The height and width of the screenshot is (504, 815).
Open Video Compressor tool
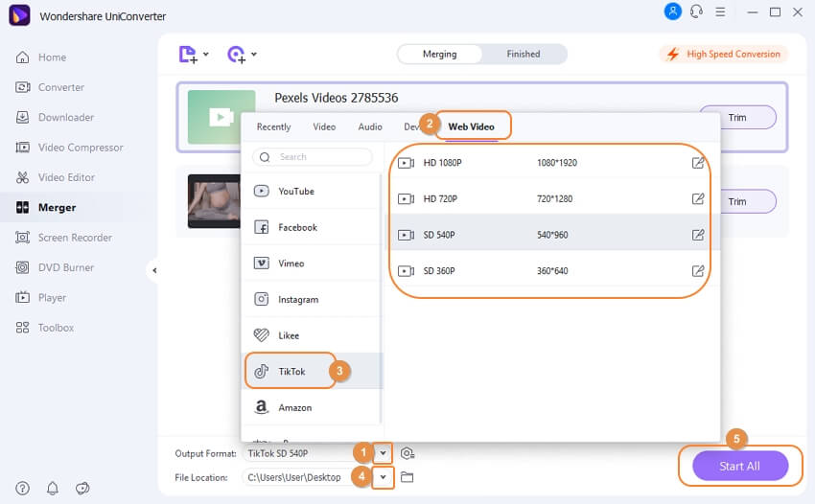pyautogui.click(x=69, y=148)
